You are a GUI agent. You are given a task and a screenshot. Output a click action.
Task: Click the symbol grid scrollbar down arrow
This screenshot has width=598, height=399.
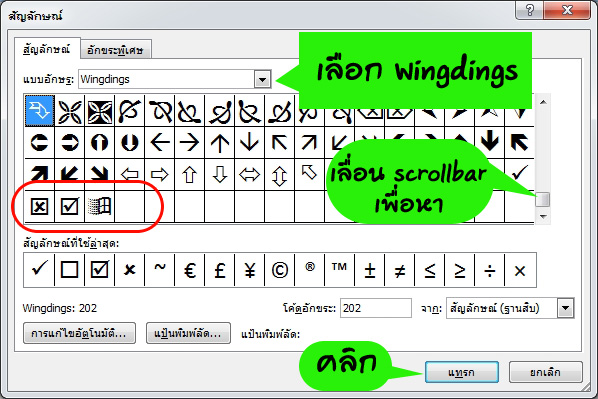click(x=543, y=216)
